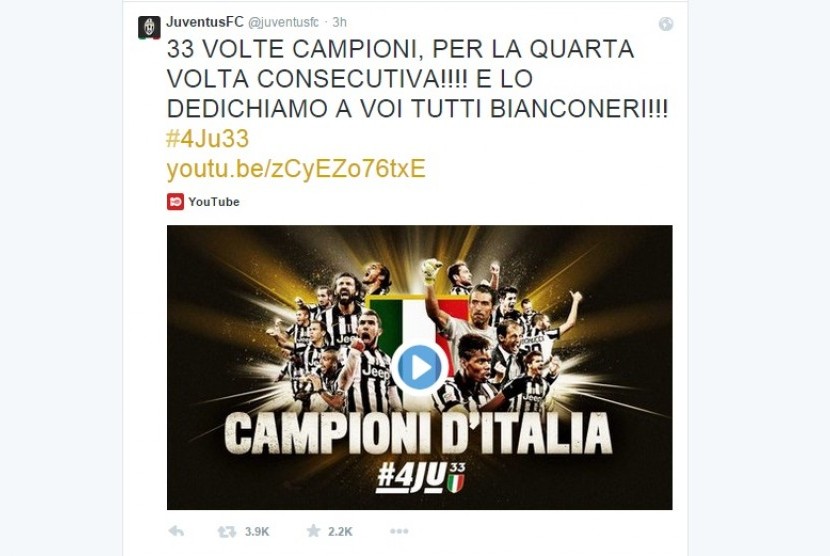Open the #4Ju33 hashtag

(x=208, y=139)
